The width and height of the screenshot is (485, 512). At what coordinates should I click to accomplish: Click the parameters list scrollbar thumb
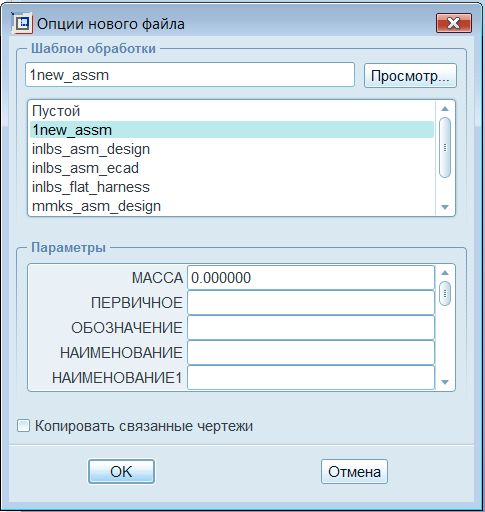445,293
